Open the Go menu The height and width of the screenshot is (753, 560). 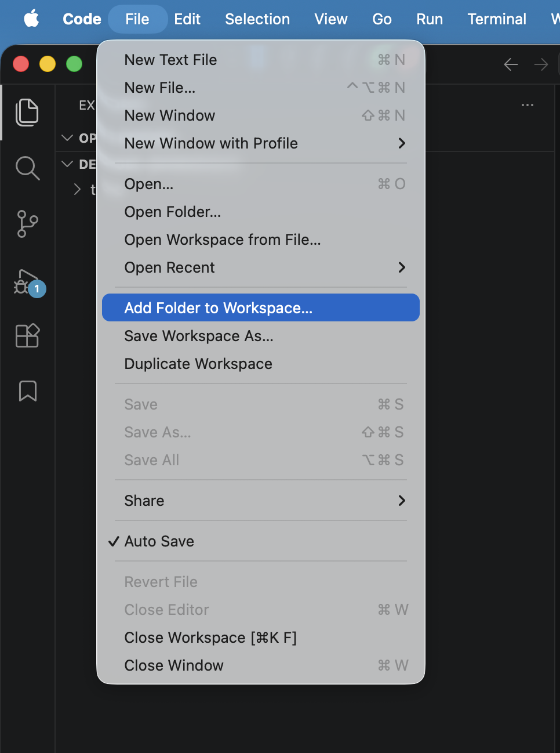[382, 19]
